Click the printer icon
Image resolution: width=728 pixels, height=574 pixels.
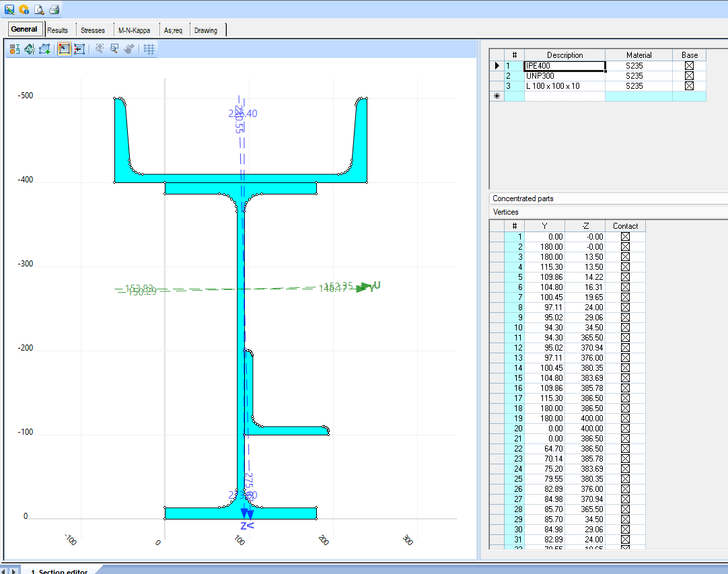coord(54,9)
